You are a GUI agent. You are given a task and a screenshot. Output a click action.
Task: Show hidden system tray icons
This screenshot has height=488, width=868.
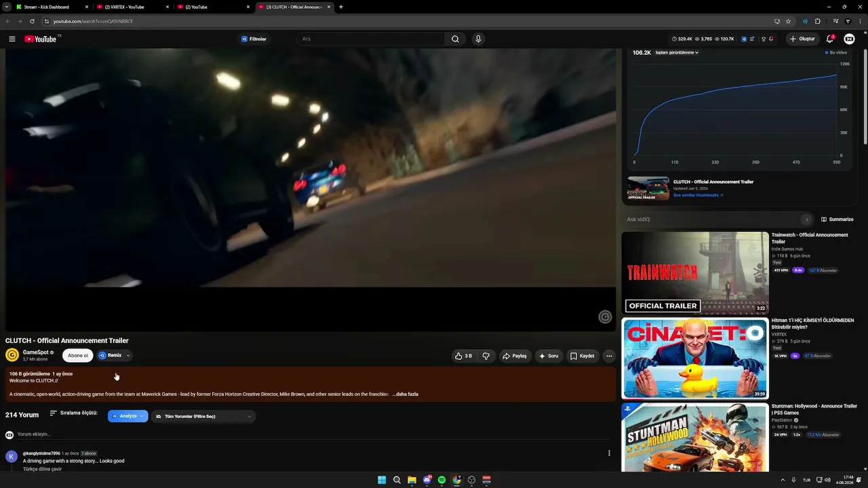click(783, 480)
